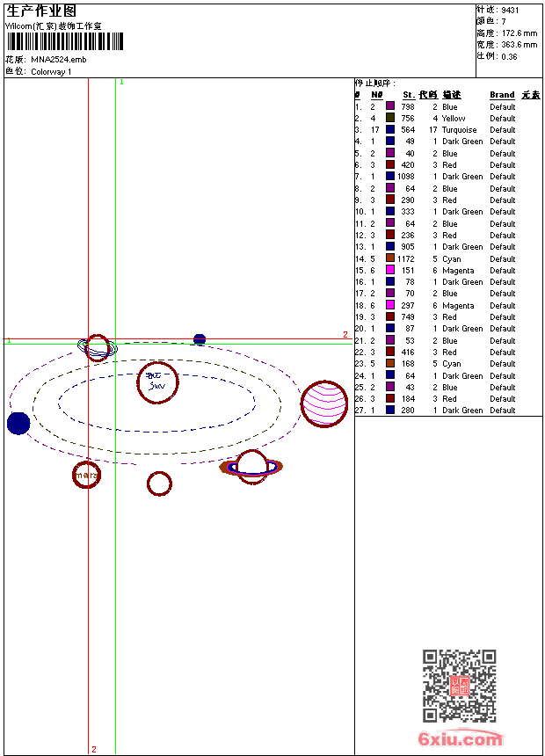Click the width value 363.6 mm
Viewport: 545px width, 756px height.
coord(520,45)
